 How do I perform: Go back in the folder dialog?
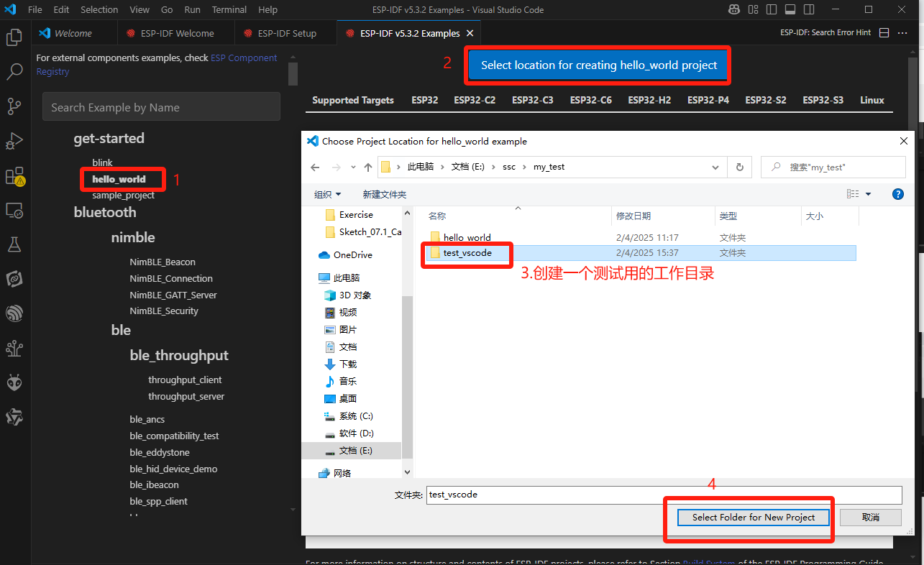tap(315, 167)
